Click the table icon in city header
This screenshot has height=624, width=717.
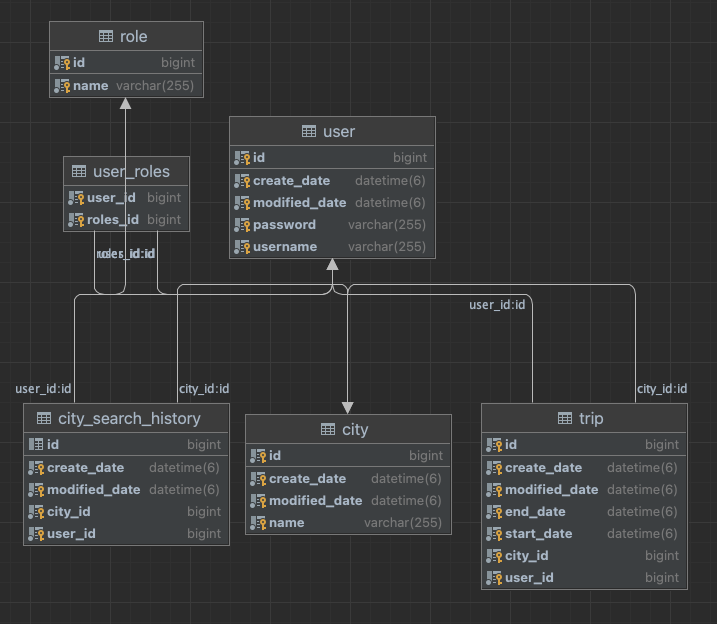tap(328, 429)
